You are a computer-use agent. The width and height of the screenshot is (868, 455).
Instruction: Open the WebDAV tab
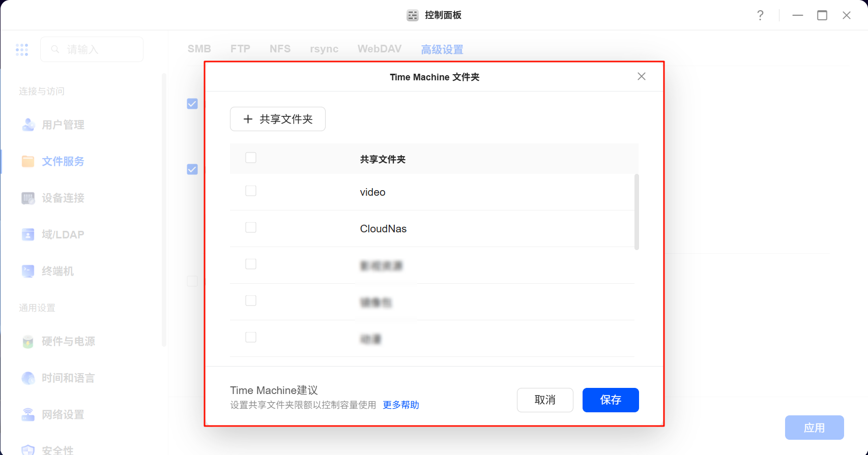(380, 49)
